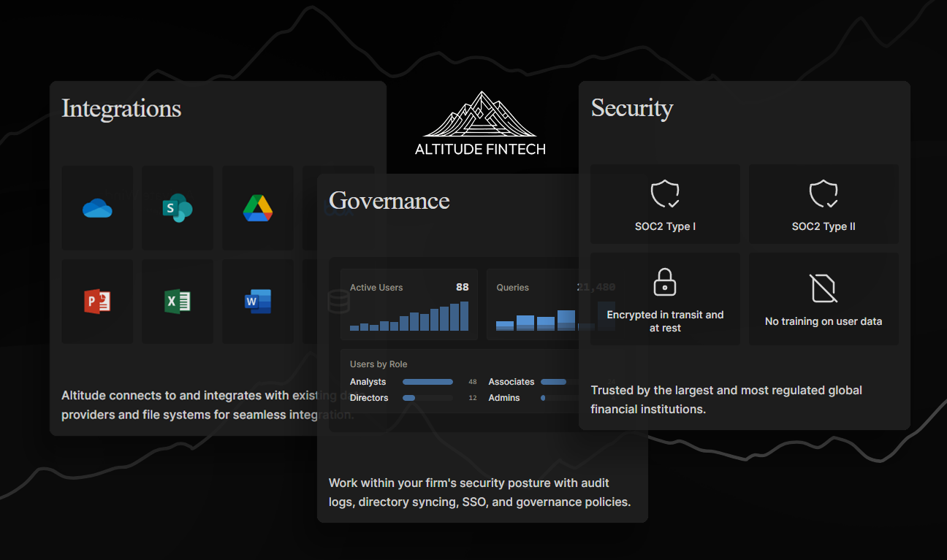Select the Directors role bar
Image resolution: width=947 pixels, height=560 pixels.
[x=427, y=398]
